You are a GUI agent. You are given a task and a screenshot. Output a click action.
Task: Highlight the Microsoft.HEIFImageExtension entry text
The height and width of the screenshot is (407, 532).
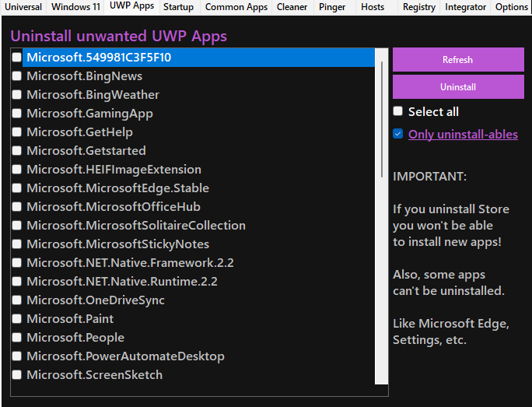[114, 170]
